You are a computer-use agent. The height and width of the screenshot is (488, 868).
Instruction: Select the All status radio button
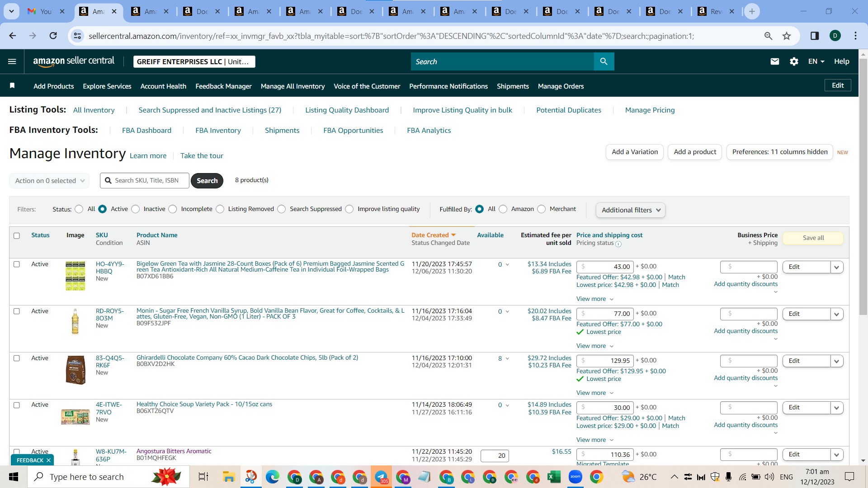click(79, 209)
